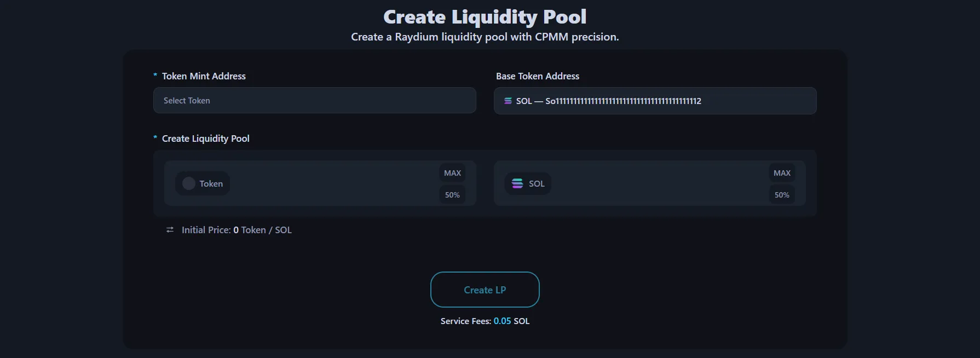The image size is (980, 358).
Task: Toggle MAX for the SOL amount
Action: coord(782,172)
